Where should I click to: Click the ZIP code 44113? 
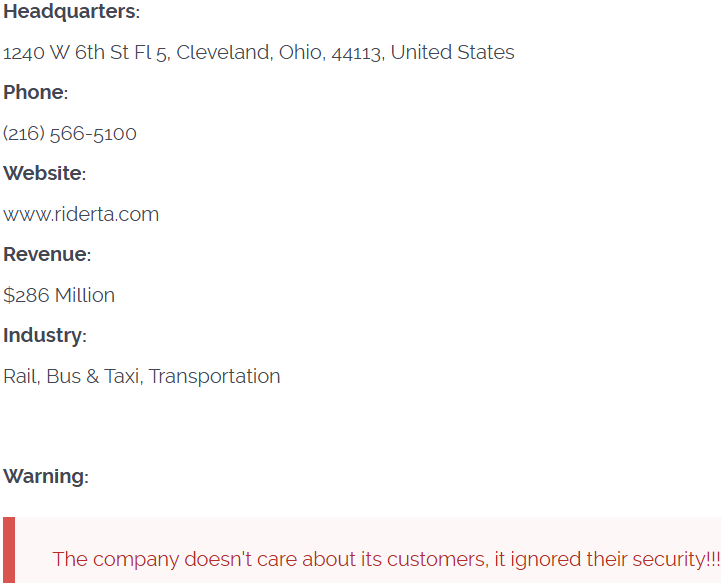356,53
